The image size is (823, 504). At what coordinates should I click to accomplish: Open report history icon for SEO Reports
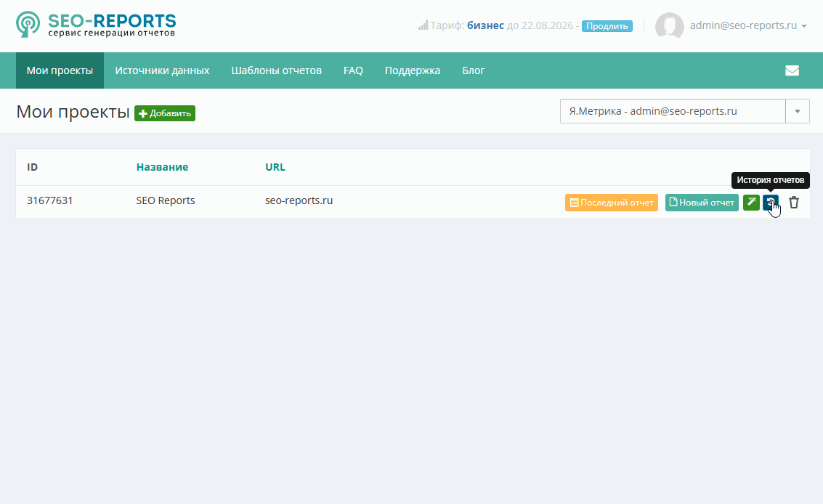(771, 202)
